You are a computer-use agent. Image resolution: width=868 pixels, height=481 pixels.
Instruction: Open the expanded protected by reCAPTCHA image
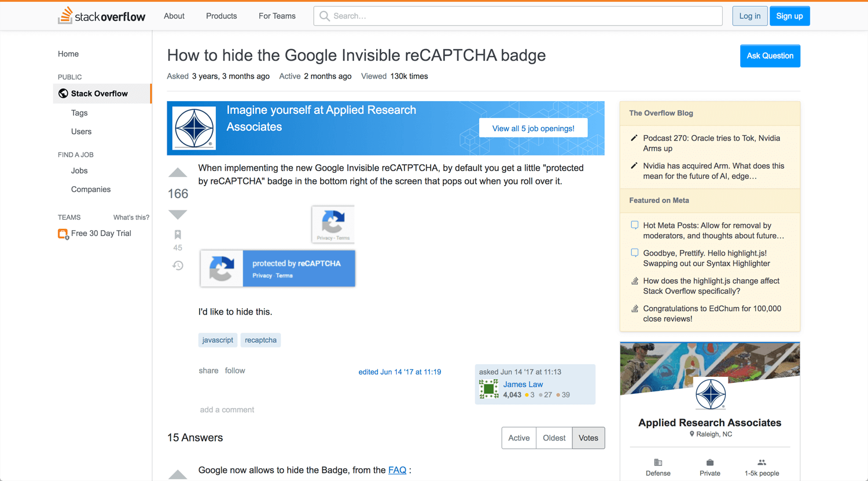278,268
